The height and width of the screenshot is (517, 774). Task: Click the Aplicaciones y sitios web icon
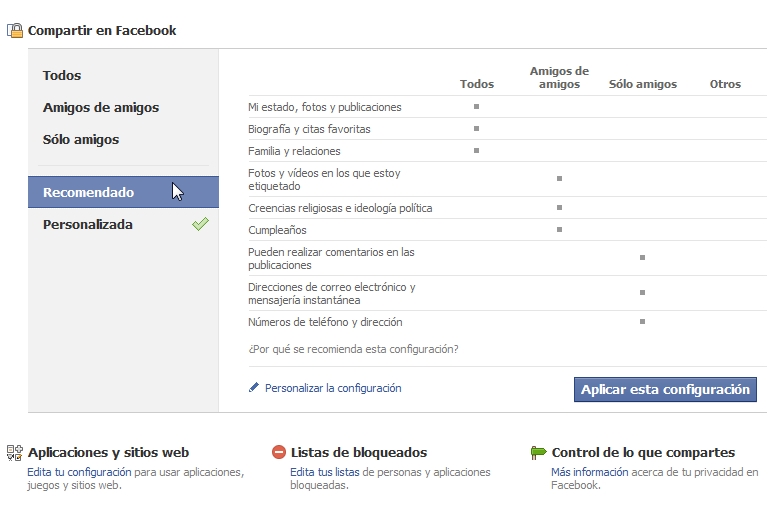tap(15, 453)
